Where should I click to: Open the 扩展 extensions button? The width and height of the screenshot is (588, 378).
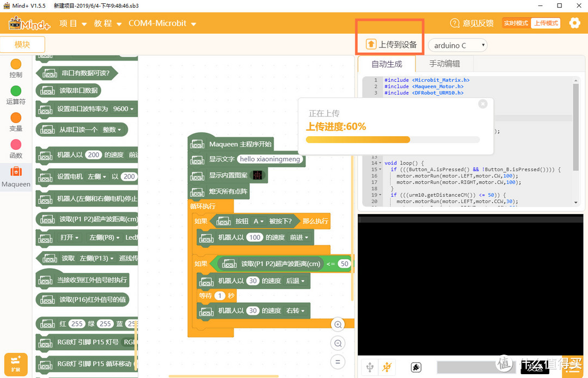click(16, 364)
